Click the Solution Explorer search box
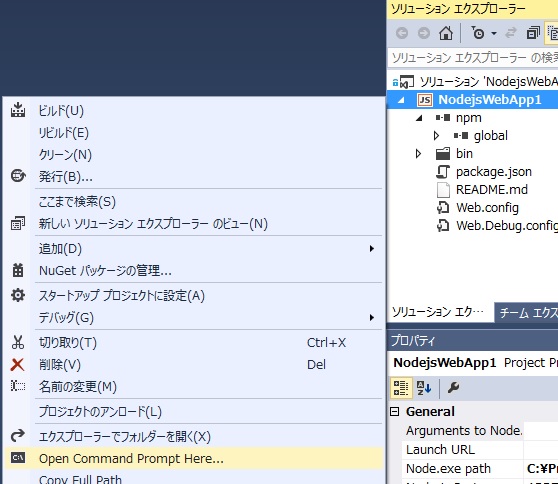 pyautogui.click(x=473, y=58)
